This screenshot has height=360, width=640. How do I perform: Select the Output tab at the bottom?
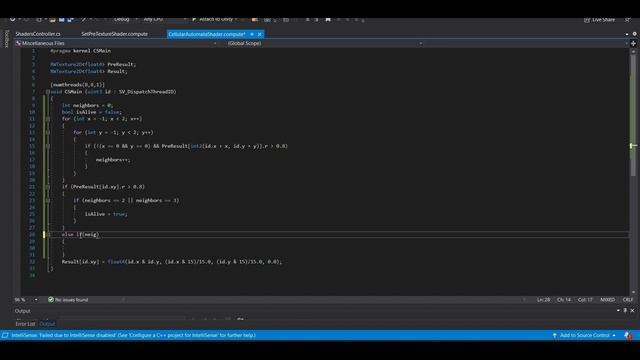[x=47, y=324]
